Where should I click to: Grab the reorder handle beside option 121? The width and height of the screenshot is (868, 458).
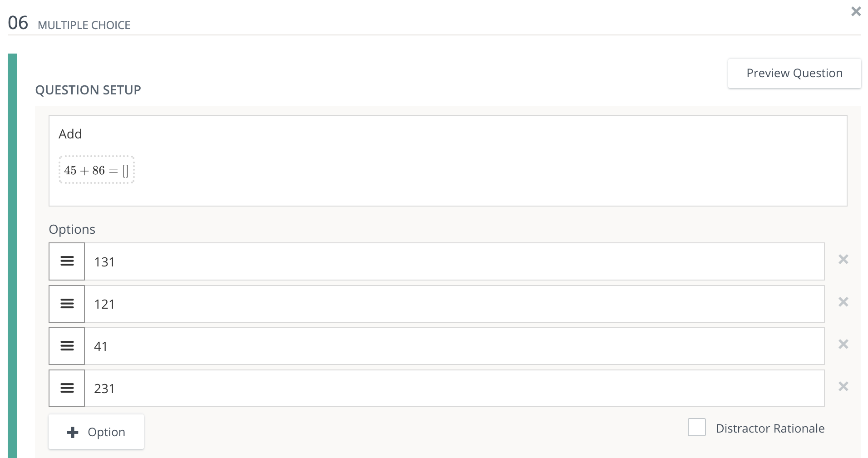pos(66,304)
